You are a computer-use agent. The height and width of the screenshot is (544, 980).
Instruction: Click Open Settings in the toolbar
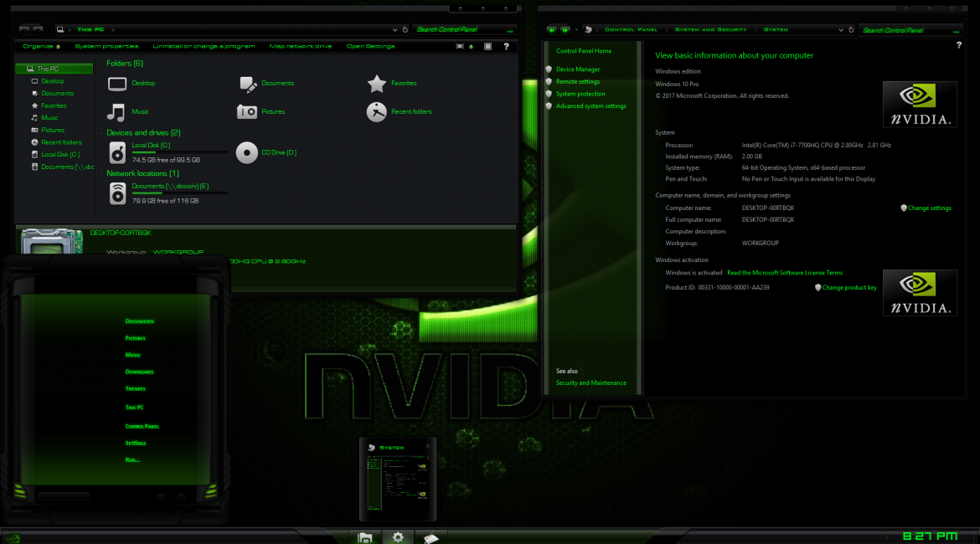[x=370, y=46]
